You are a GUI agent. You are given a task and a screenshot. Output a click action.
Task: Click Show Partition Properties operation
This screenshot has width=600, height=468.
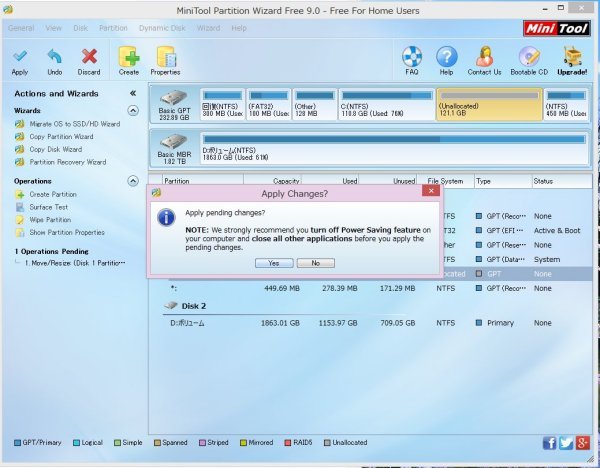67,232
